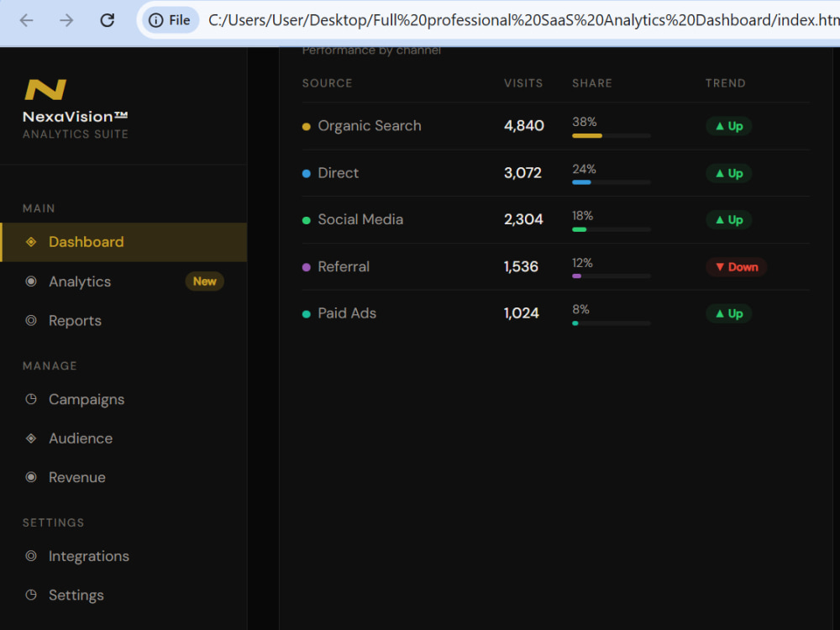This screenshot has width=840, height=630.
Task: Click the TREND column header
Action: point(726,83)
